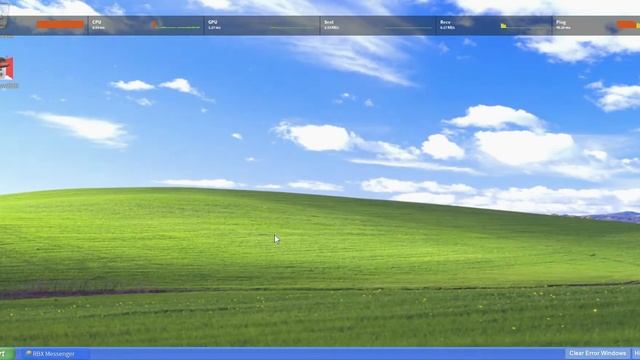Open the red character desktop shortcut icon

click(x=7, y=69)
